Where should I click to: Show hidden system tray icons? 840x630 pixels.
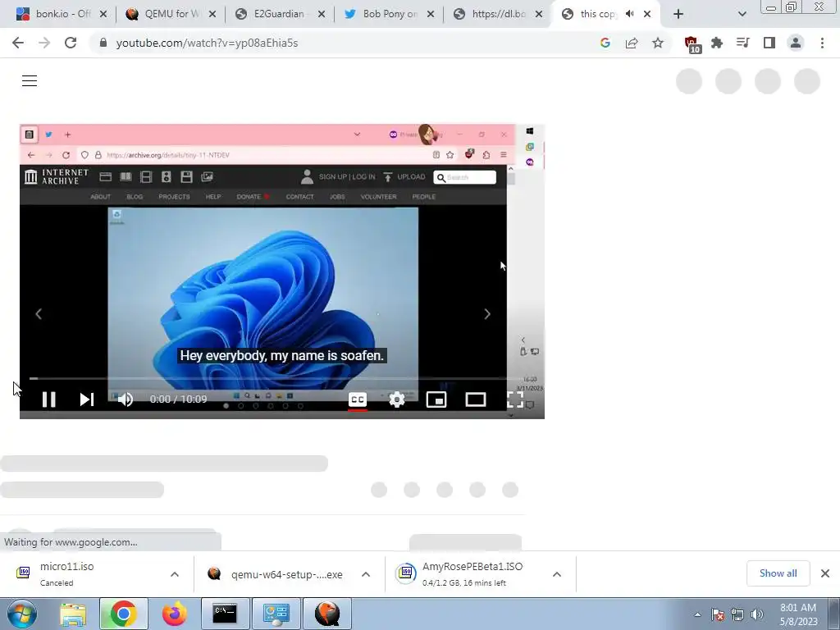coord(697,614)
